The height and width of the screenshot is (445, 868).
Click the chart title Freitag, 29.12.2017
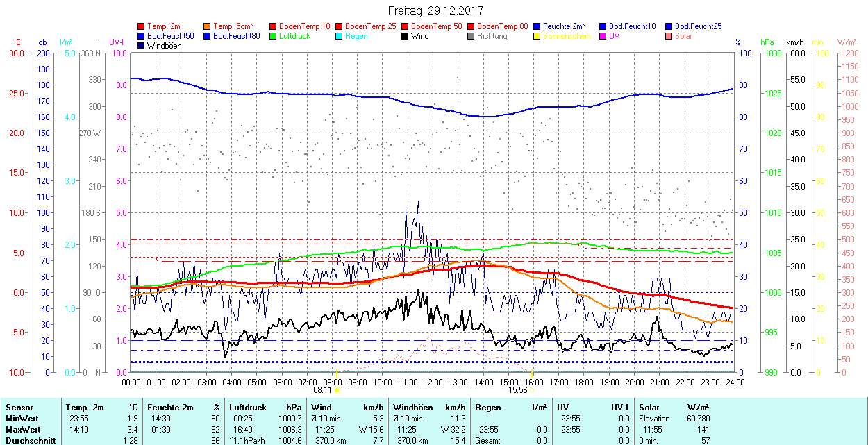(435, 10)
